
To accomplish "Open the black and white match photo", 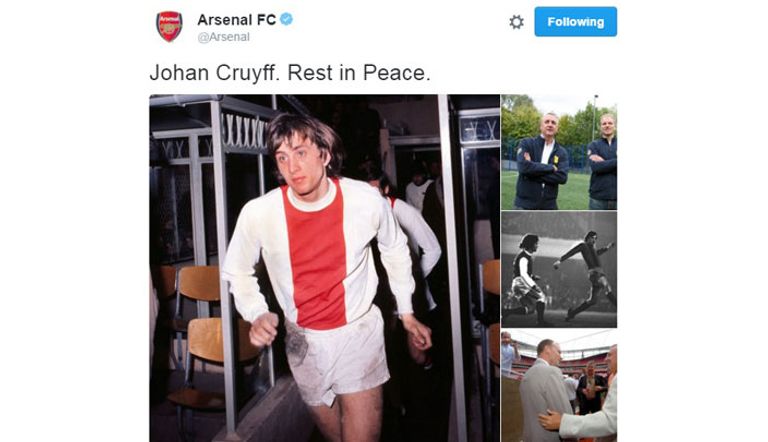I will [x=559, y=270].
